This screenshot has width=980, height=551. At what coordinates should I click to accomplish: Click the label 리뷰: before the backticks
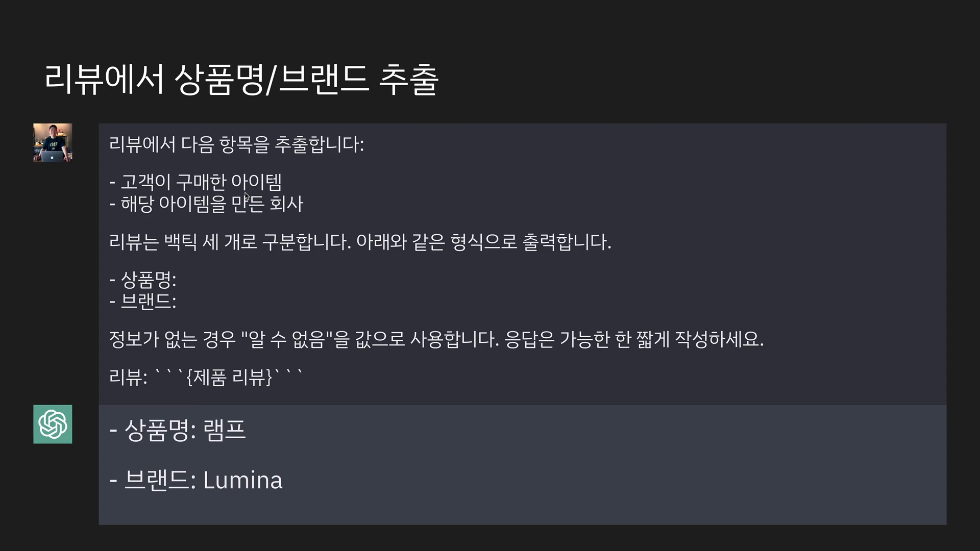pyautogui.click(x=128, y=378)
